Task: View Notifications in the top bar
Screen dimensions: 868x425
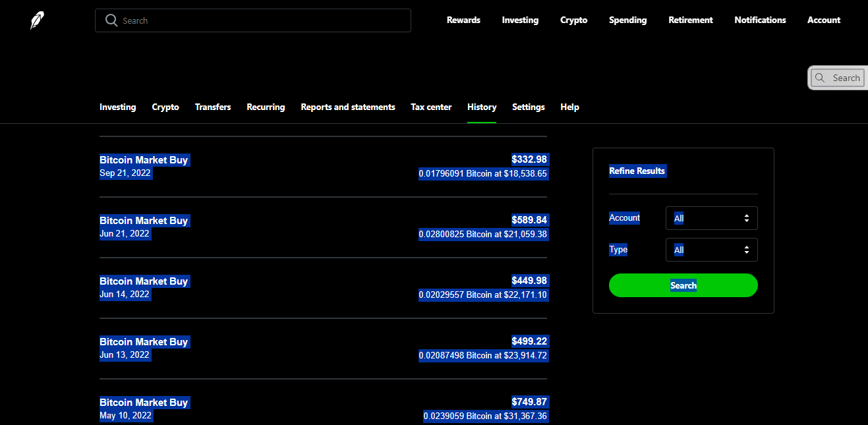Action: pyautogui.click(x=760, y=20)
